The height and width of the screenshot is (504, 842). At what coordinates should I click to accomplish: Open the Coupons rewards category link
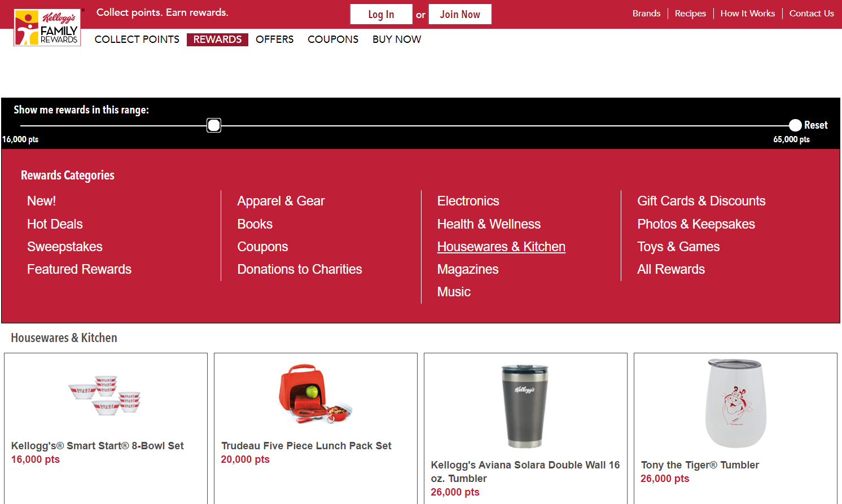(262, 247)
